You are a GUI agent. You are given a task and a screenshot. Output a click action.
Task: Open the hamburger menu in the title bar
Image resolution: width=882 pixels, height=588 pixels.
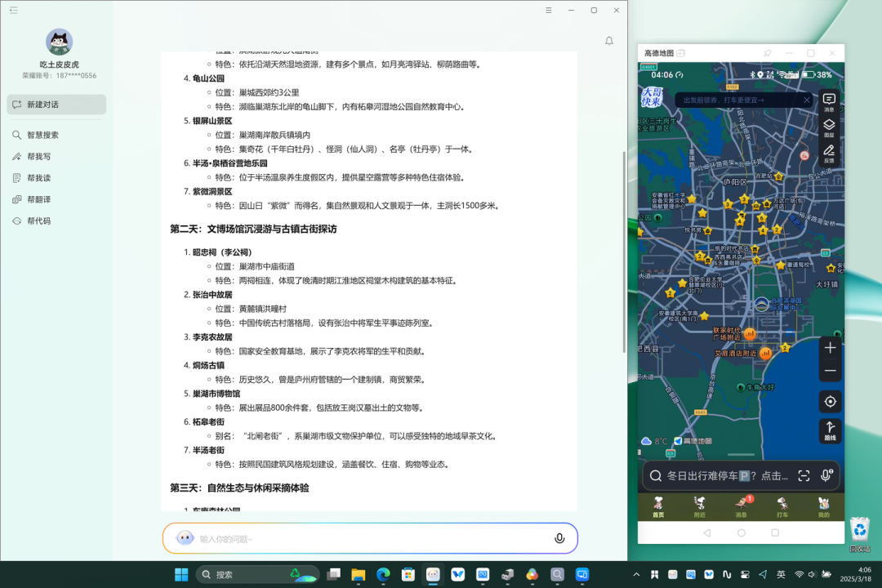(x=549, y=10)
